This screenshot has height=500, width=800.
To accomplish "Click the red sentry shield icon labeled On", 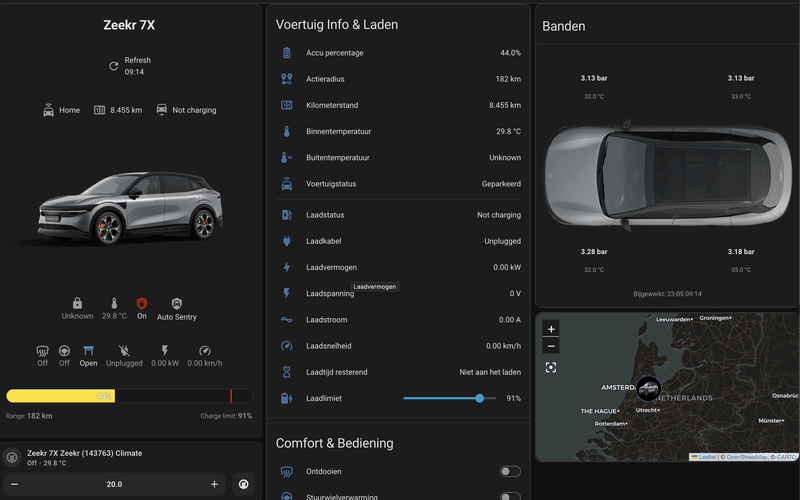I will [x=142, y=303].
